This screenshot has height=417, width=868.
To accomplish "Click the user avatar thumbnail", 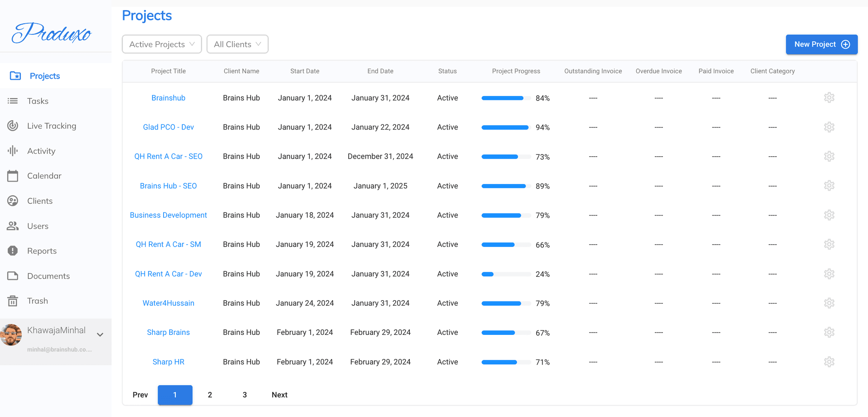I will (x=11, y=334).
